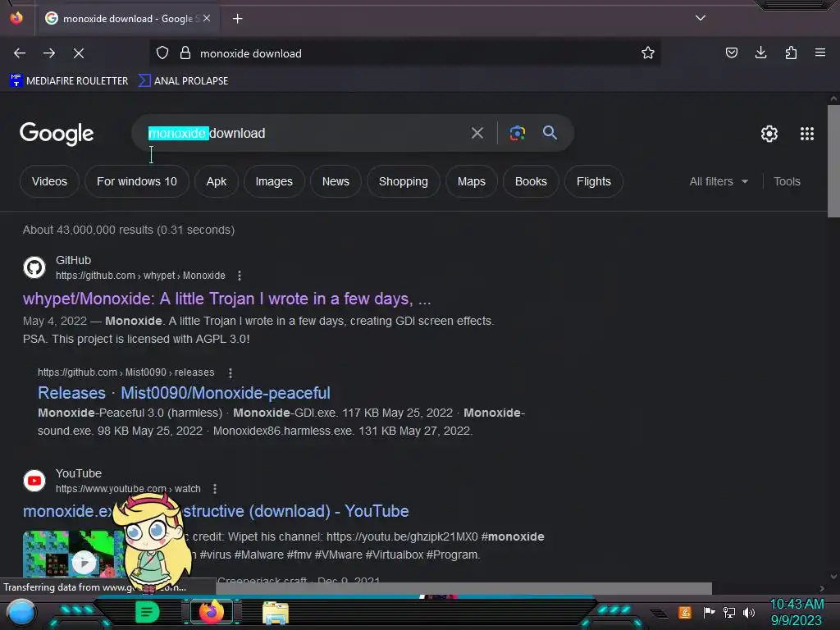
Task: Open whypet/Monoxide GitHub result
Action: (226, 299)
